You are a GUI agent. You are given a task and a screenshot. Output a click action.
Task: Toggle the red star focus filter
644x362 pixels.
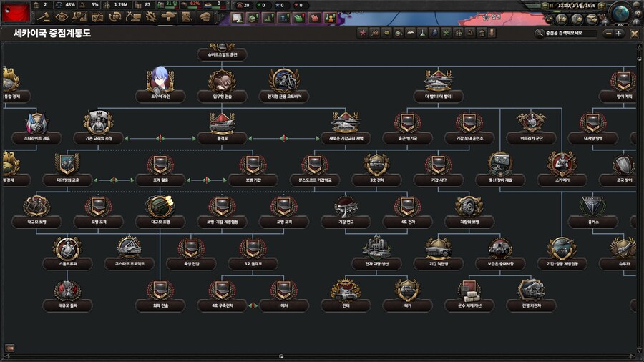point(362,33)
